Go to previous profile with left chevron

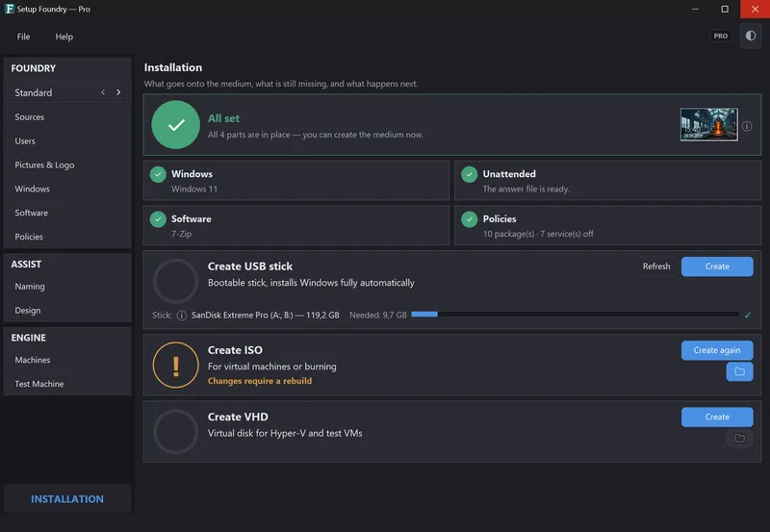pyautogui.click(x=103, y=92)
